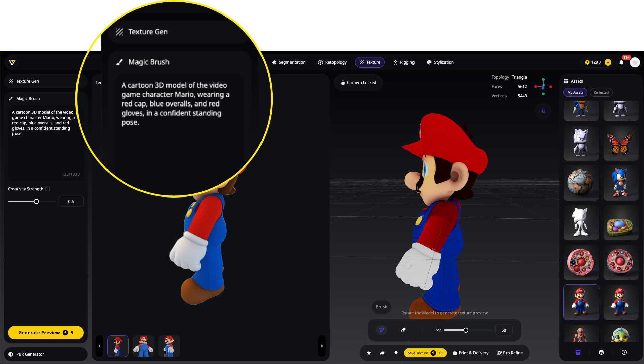Go to previous preview thumbnails
The height and width of the screenshot is (364, 644).
point(99,346)
